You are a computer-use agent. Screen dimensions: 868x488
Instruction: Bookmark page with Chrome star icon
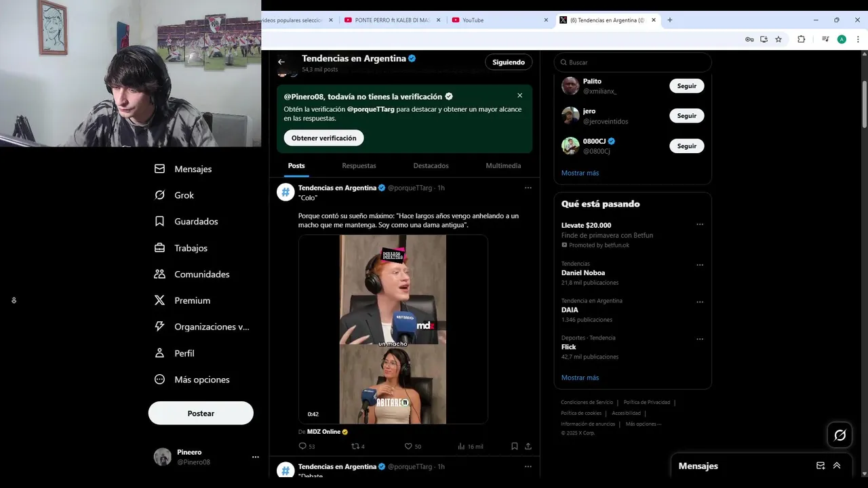coord(778,39)
